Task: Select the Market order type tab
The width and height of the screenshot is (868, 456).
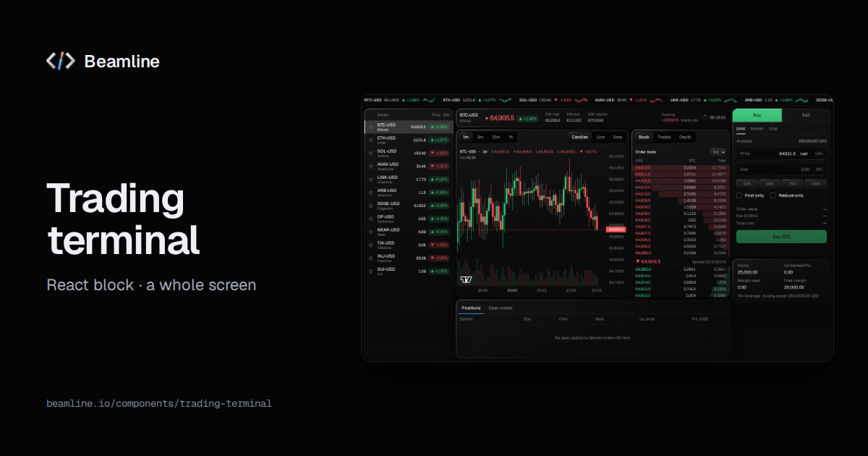Action: [757, 129]
